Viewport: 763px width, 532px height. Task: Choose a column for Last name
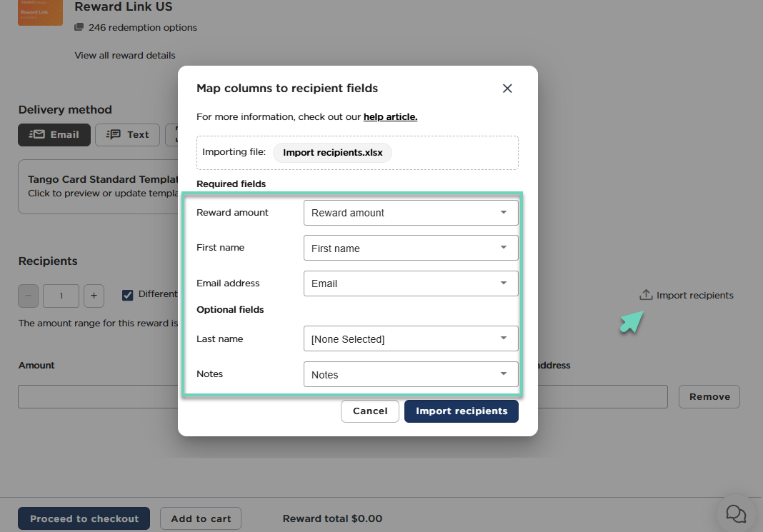[410, 339]
